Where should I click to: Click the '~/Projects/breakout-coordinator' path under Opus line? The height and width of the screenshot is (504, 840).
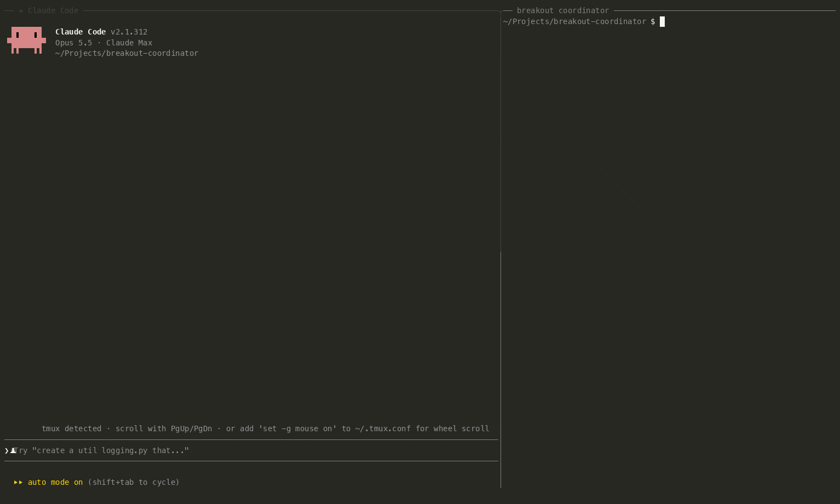coord(127,54)
